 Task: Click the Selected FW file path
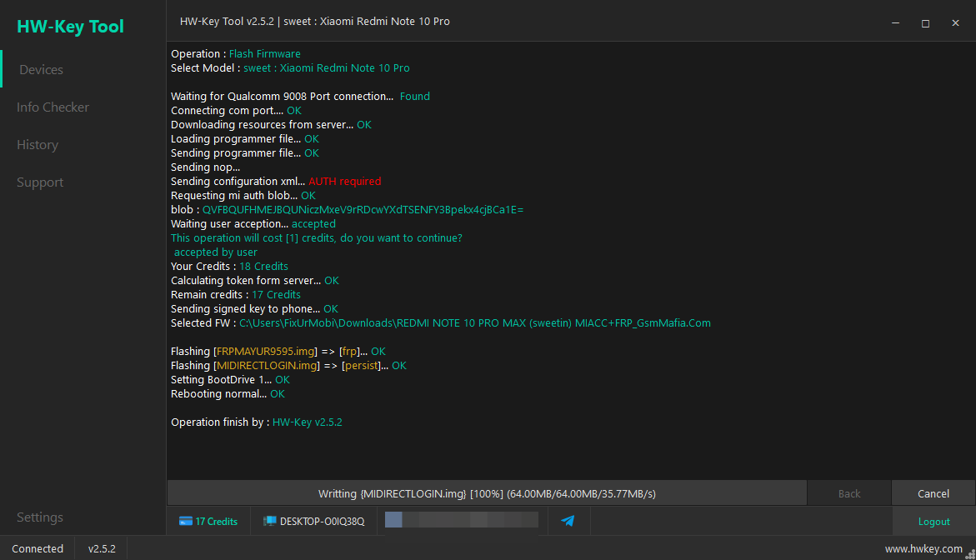point(475,323)
